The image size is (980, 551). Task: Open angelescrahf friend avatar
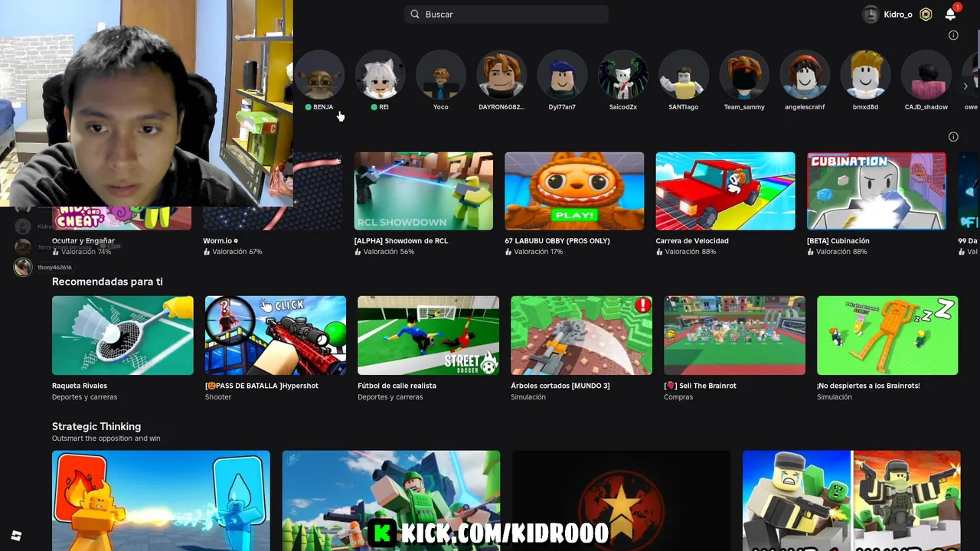click(805, 75)
